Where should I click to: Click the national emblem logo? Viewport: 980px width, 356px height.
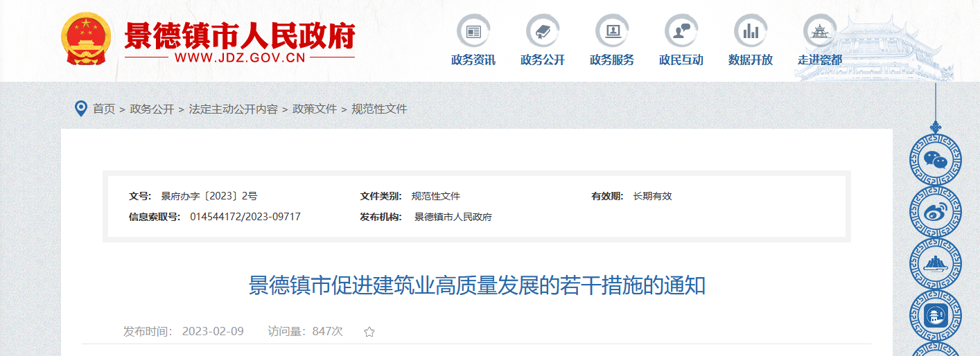coord(86,39)
